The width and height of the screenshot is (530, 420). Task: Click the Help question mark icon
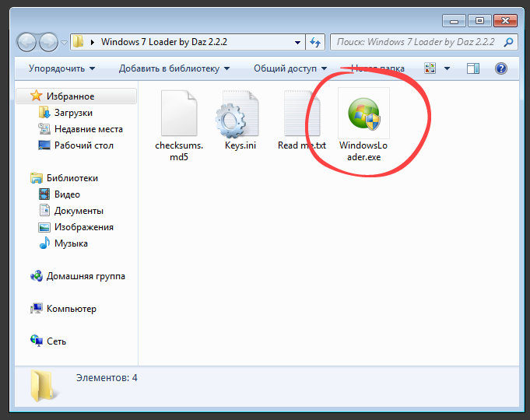click(x=501, y=68)
